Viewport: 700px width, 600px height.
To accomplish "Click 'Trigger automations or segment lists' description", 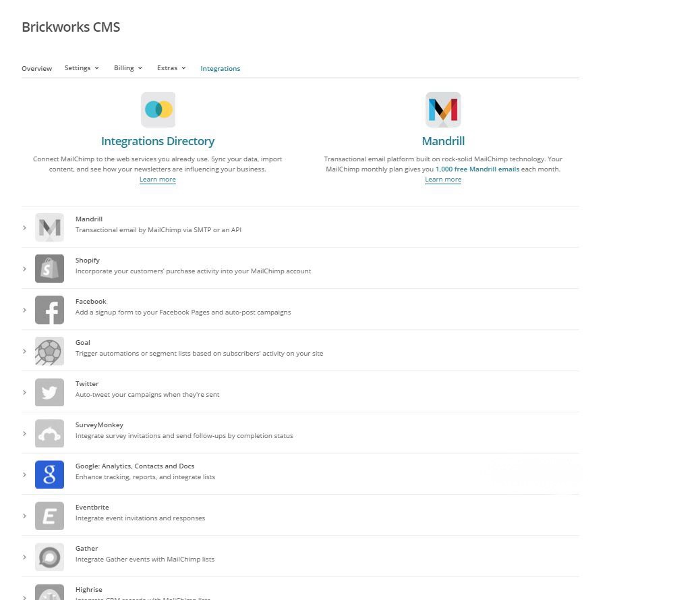I will tap(199, 353).
